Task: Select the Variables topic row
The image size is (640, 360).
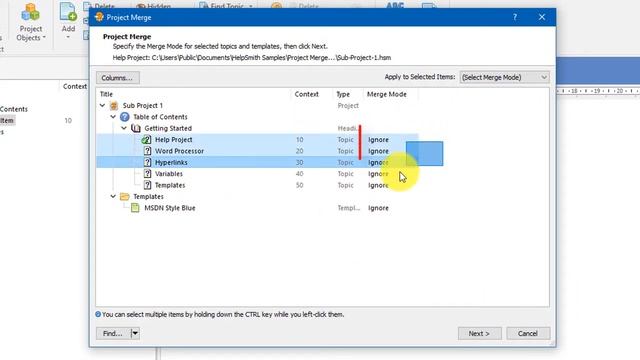Action: click(257, 174)
